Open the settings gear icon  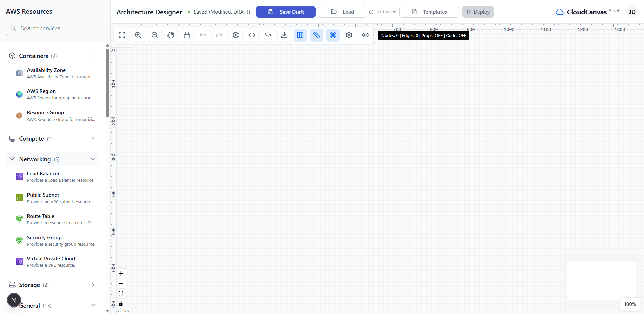pos(349,35)
